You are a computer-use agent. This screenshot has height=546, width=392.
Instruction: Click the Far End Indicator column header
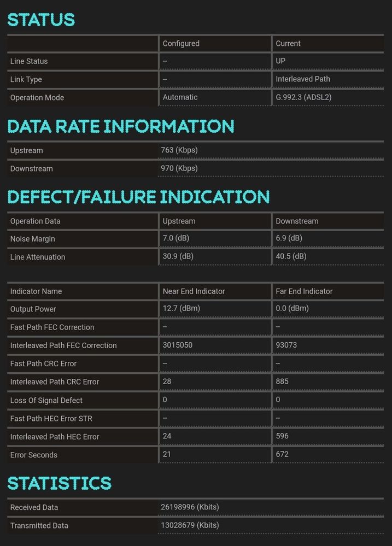pos(304,291)
